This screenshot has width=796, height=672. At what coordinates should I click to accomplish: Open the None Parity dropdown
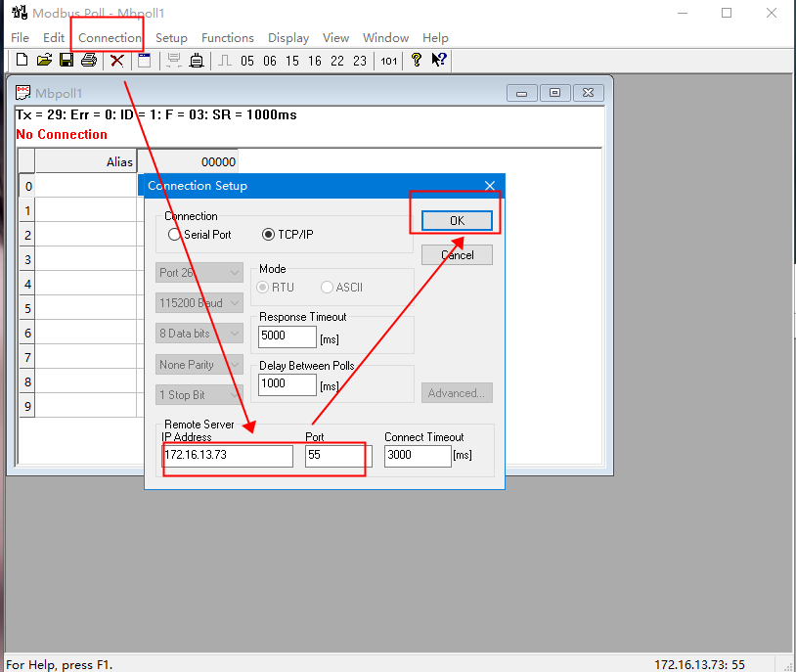[x=199, y=365]
